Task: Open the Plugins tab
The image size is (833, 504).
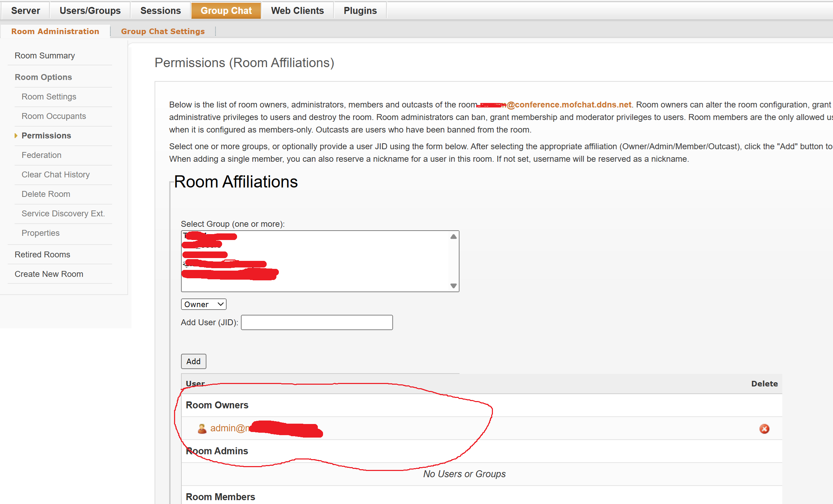Action: [360, 10]
